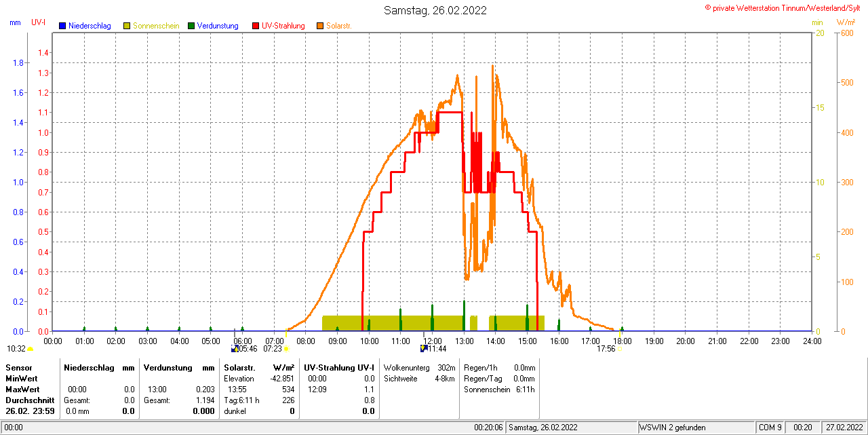Click the red UV-Strahlung legend swatch
This screenshot has width=868, height=435.
pyautogui.click(x=256, y=26)
